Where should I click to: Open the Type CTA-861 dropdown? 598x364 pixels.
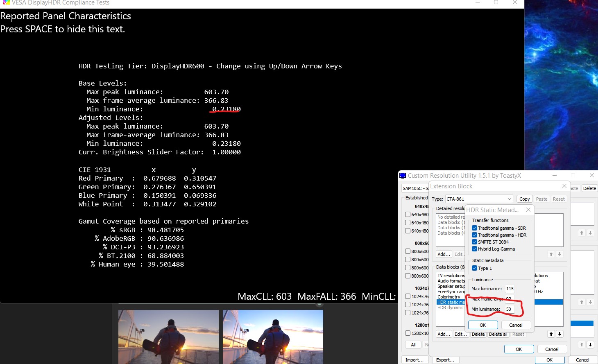click(x=479, y=199)
